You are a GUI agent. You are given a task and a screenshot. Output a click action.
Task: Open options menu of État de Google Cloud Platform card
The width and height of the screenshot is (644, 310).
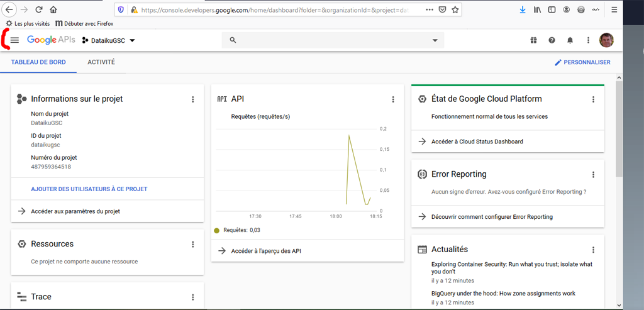coord(592,99)
